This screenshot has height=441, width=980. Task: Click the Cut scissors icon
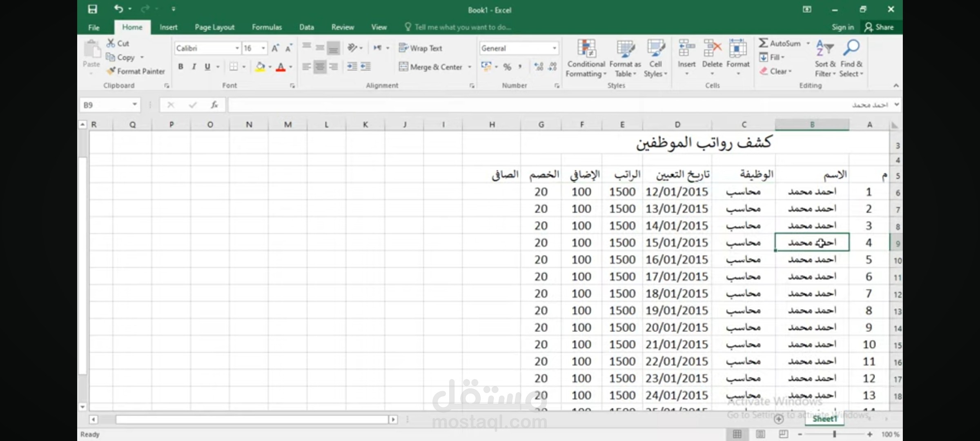(x=111, y=43)
